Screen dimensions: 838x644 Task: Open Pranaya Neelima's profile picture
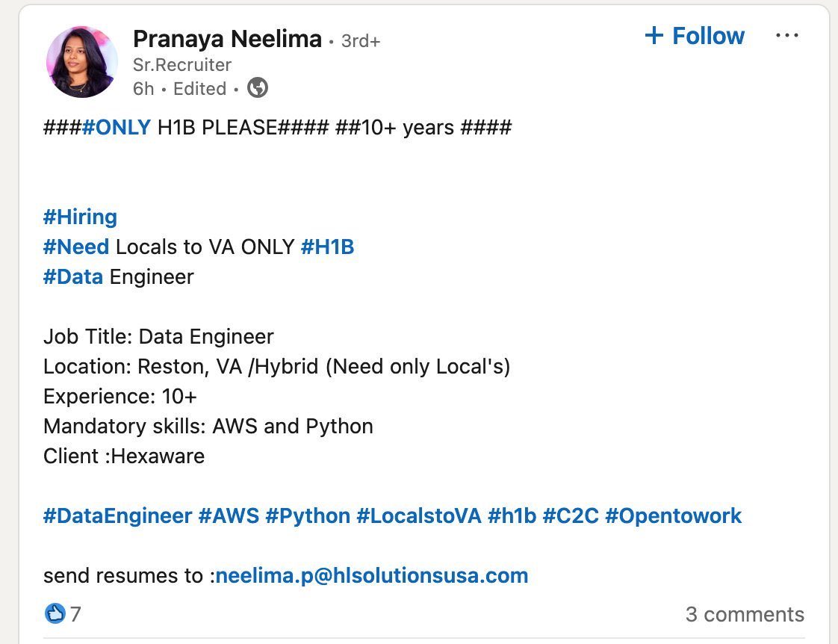81,61
